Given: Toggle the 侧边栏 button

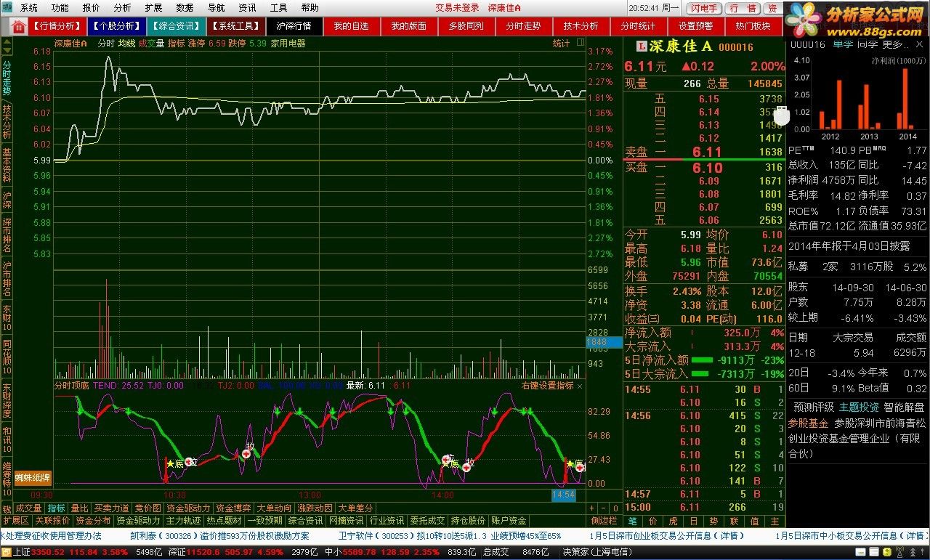Looking at the screenshot, I should (604, 521).
